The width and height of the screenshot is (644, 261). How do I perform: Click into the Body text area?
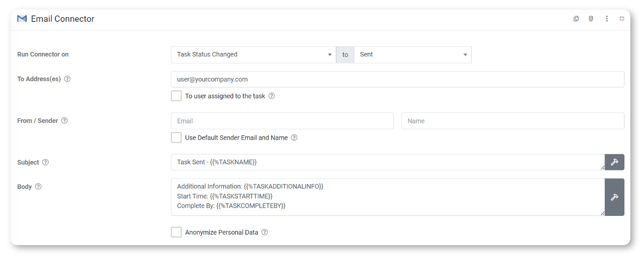point(388,197)
